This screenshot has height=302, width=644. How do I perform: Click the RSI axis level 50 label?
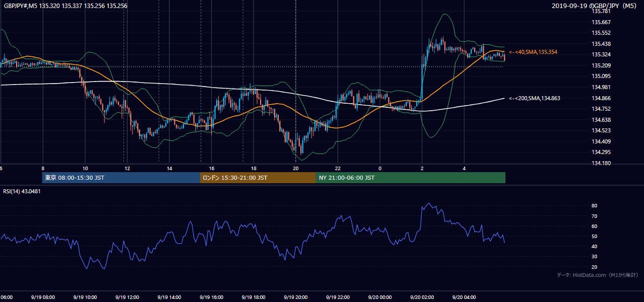tap(595, 236)
